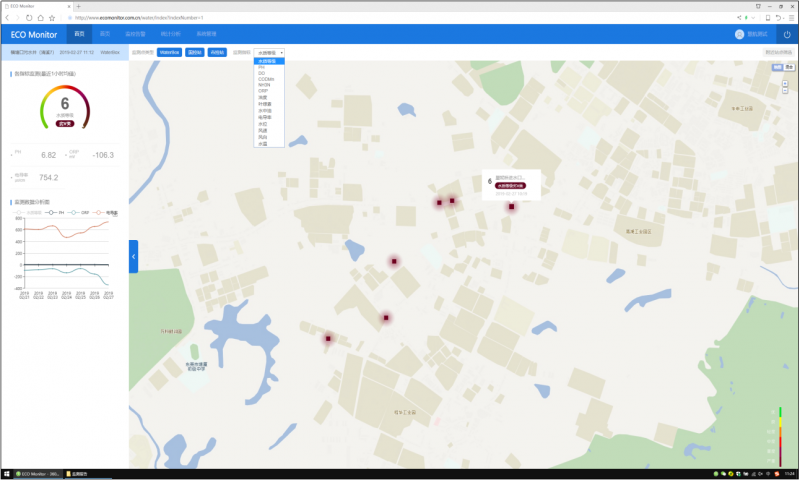Toggle the 电导率 series in chart legend
Image resolution: width=800 pixels, height=480 pixels.
tap(105, 212)
